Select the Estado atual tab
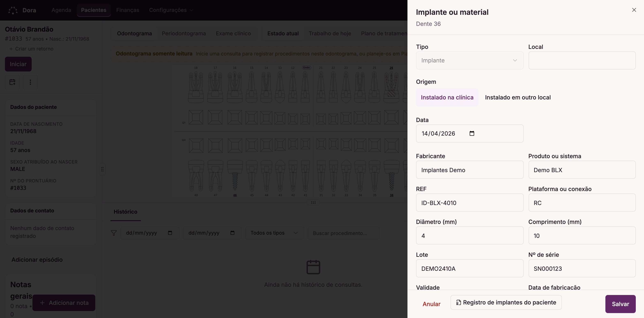Screen dimensions: 644x318 click(x=283, y=33)
